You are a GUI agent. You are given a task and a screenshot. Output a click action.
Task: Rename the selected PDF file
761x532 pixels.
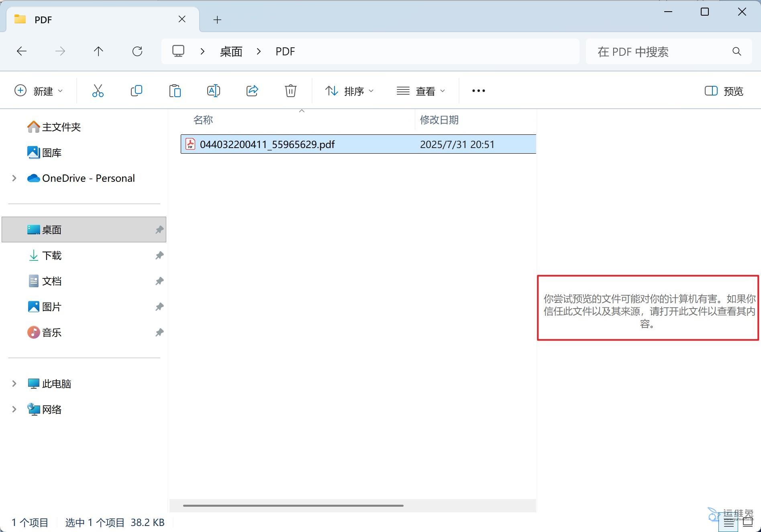214,91
